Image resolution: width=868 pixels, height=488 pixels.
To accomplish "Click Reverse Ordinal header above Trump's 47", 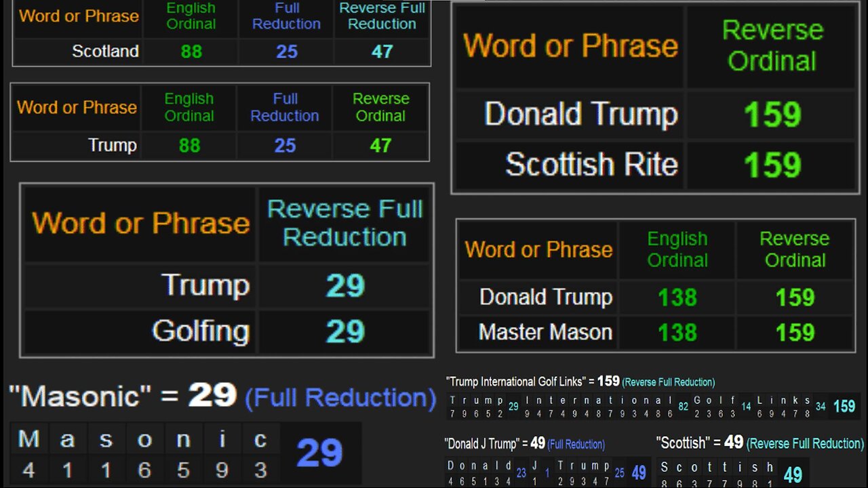I will (381, 107).
